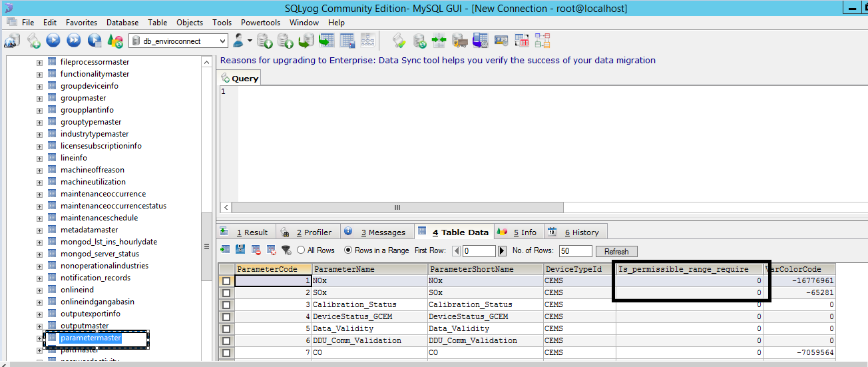The height and width of the screenshot is (367, 868).
Task: Click the rightmost diagram toolbar icon
Action: (x=542, y=41)
